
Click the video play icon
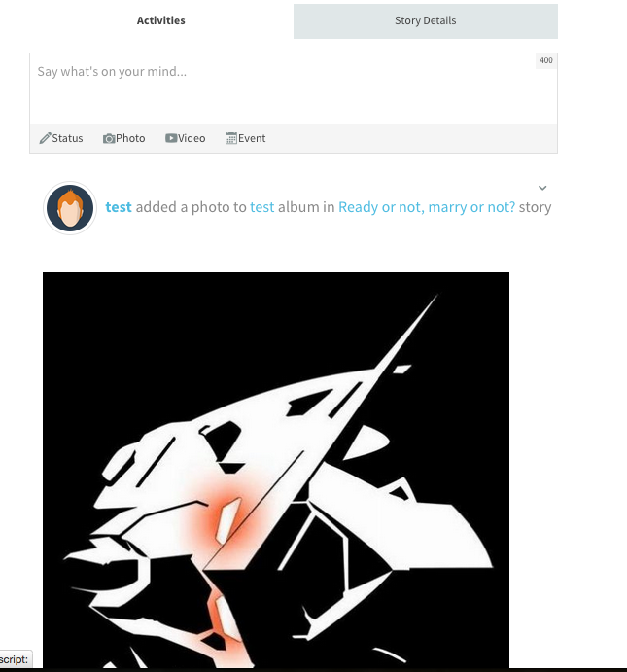click(x=171, y=138)
